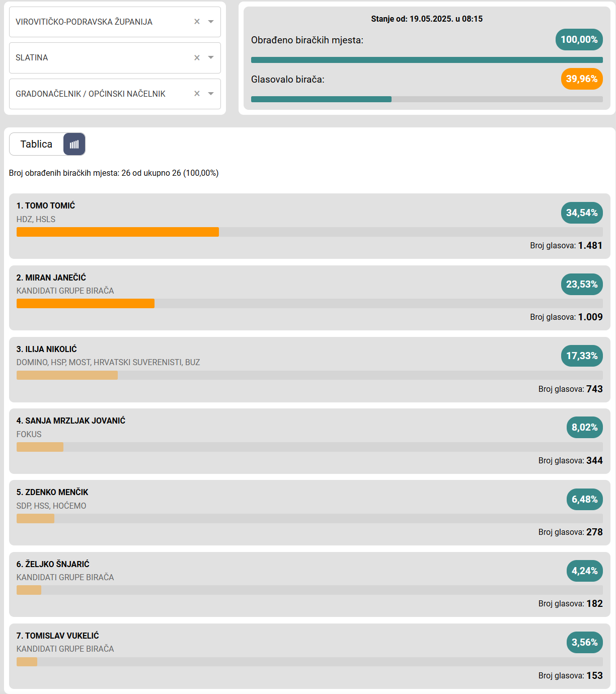Click the 100,00% processed polling stations badge
This screenshot has width=616, height=694.
pos(579,39)
